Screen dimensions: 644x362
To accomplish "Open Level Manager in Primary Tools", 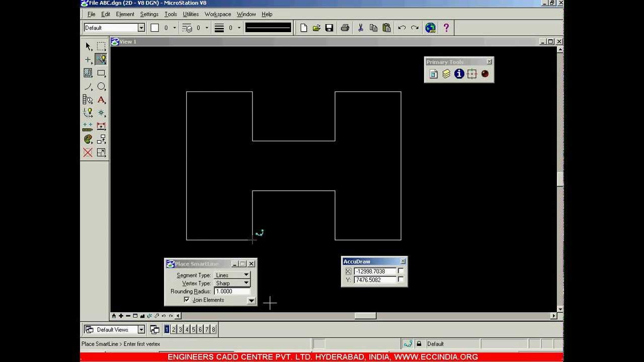I will tap(446, 74).
